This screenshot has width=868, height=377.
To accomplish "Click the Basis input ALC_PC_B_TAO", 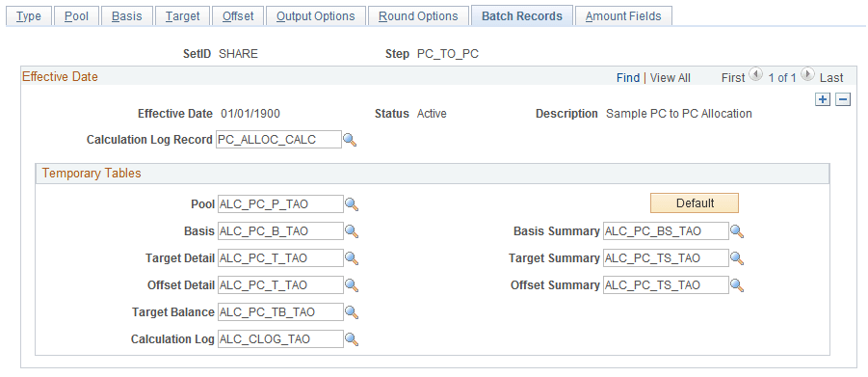I will click(x=280, y=231).
